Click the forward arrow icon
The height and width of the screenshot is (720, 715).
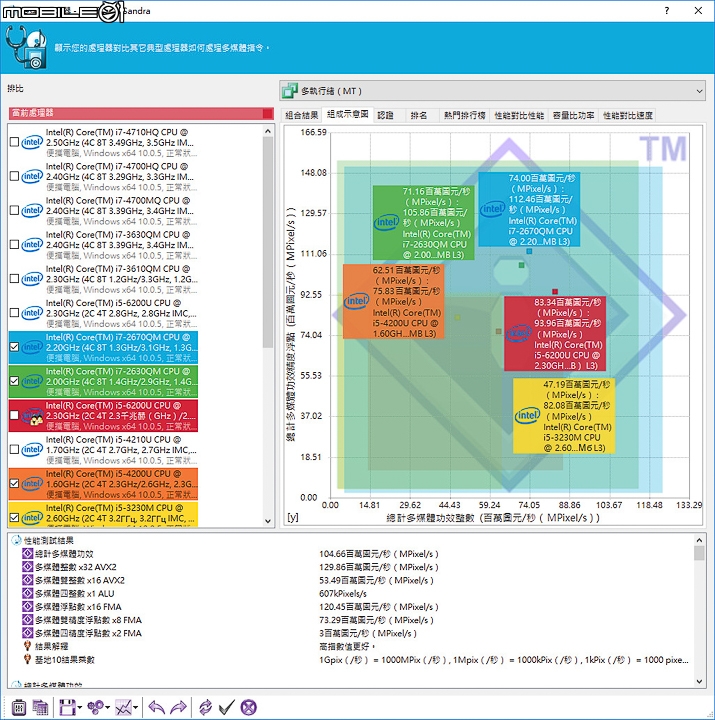point(178,707)
